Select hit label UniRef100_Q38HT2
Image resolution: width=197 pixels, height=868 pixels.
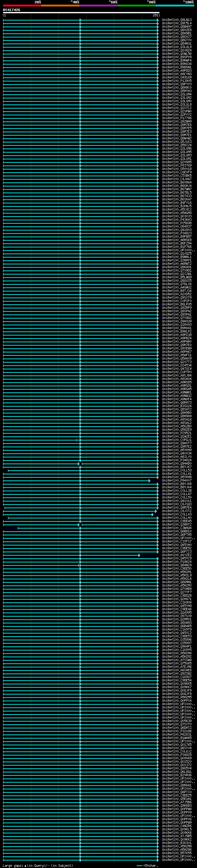[177, 524]
